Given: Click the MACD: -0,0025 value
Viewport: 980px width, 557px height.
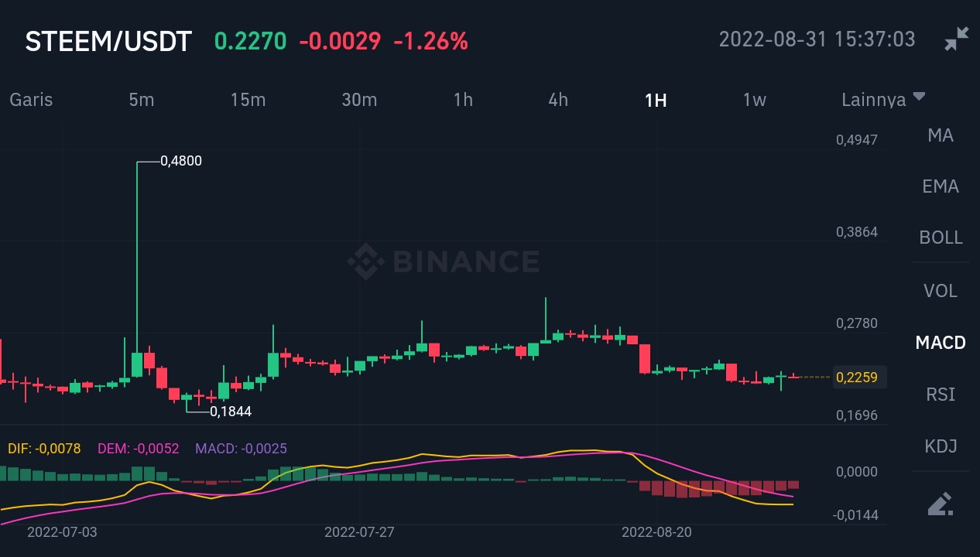Looking at the screenshot, I should (x=241, y=449).
